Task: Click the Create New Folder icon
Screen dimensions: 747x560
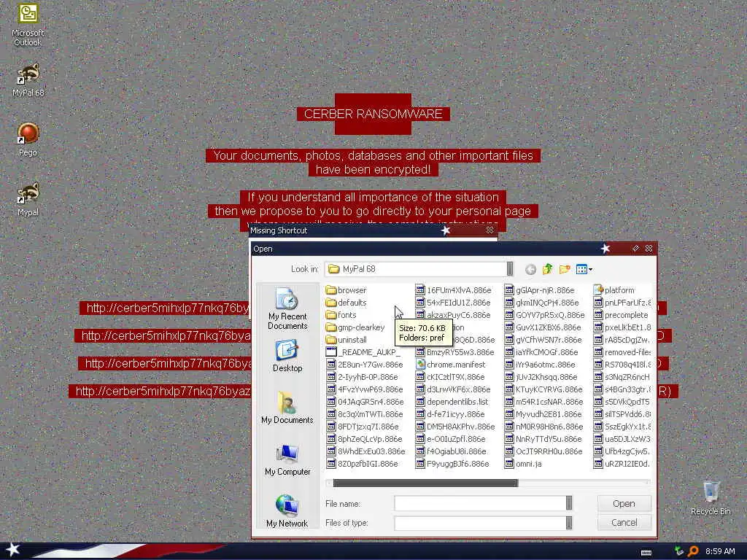Action: click(x=565, y=270)
